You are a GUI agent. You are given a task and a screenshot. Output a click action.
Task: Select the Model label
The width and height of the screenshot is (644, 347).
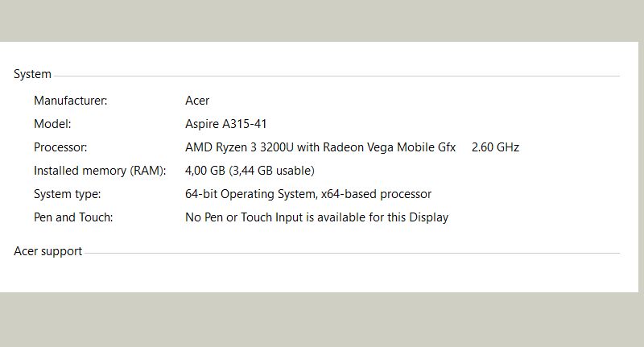coord(52,124)
